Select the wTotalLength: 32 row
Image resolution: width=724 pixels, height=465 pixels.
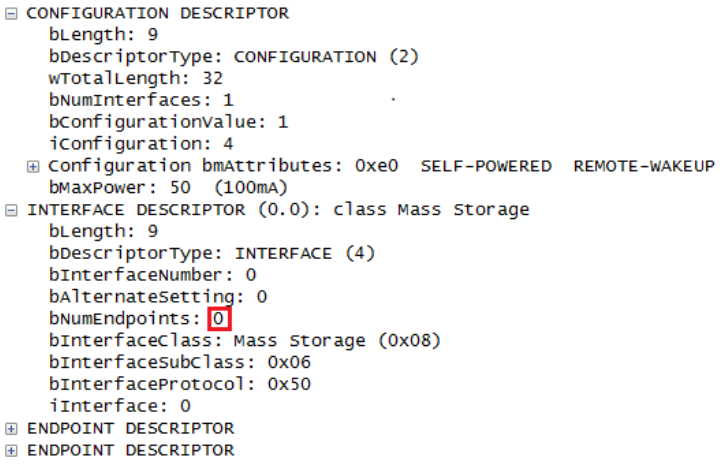135,78
